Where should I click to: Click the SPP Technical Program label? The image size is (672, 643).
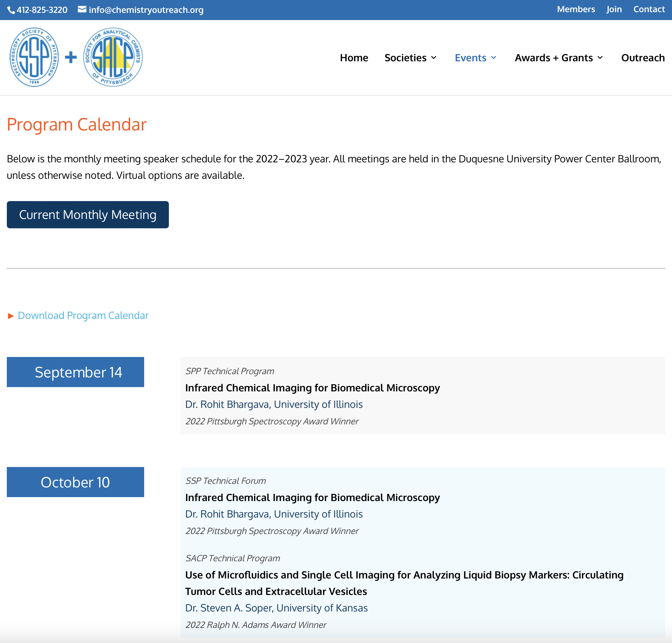[229, 371]
